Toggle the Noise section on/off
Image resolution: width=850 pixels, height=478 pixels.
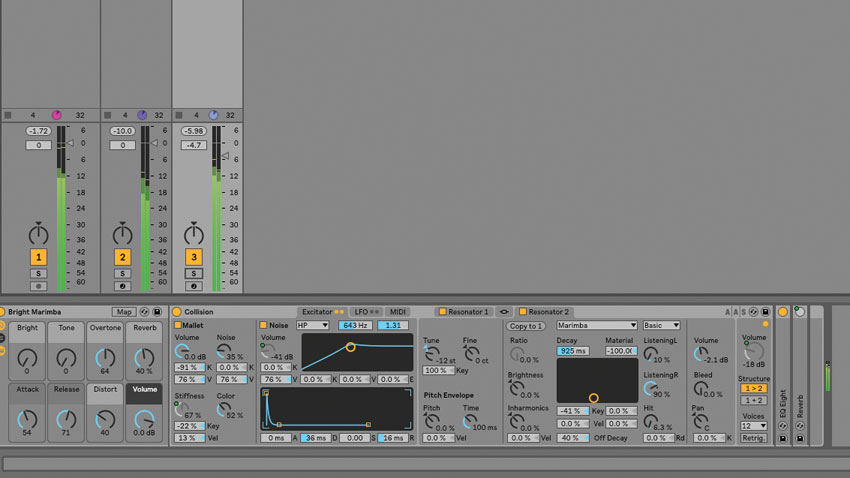point(264,325)
